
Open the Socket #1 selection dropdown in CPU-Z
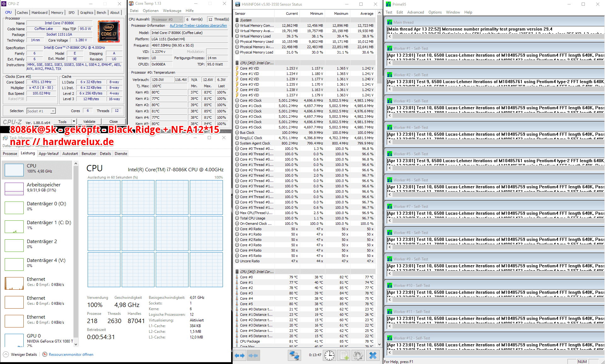[x=41, y=111]
